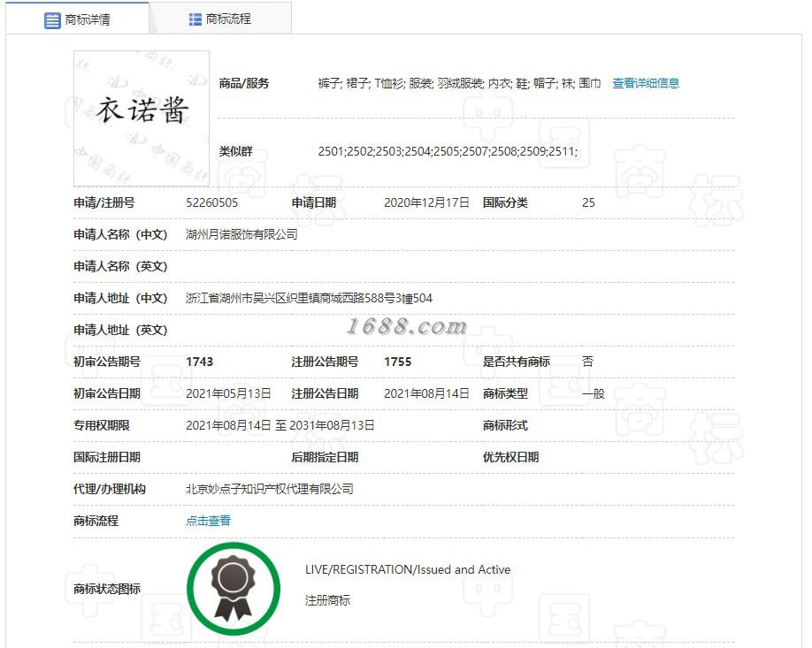
Task: Click the 申请人名称（中文） label
Action: (x=120, y=234)
